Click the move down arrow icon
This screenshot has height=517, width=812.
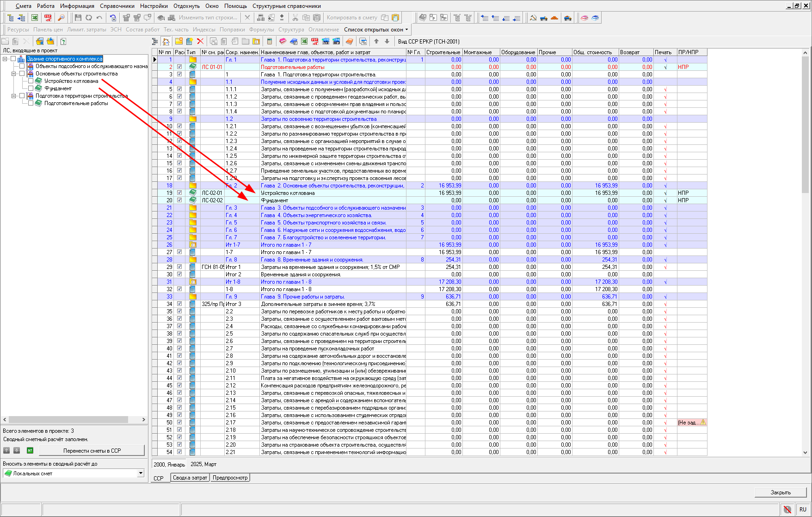(x=387, y=42)
